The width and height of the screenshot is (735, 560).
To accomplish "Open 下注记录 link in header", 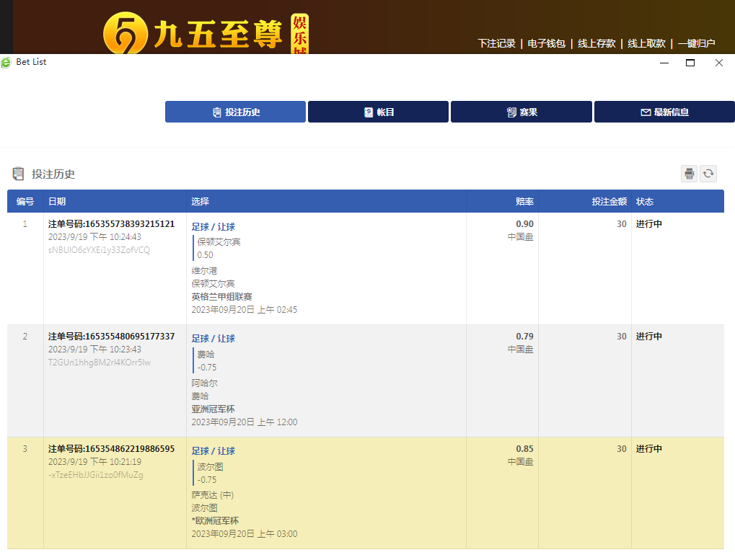I will click(x=496, y=43).
